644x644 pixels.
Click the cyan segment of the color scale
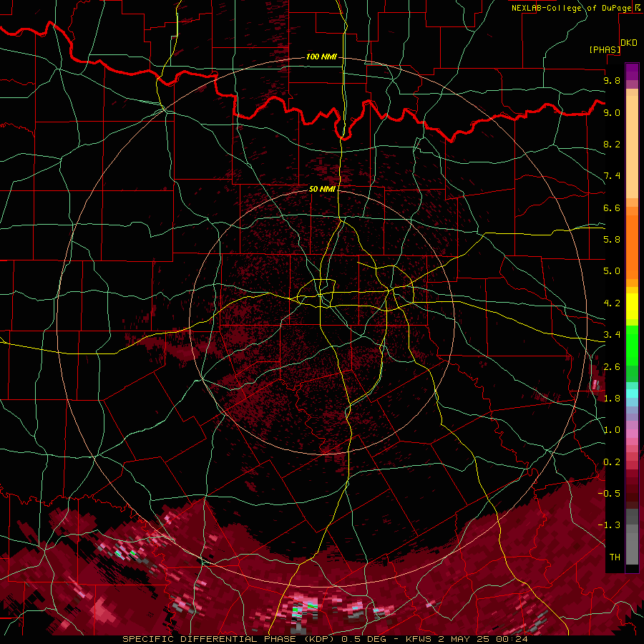tap(632, 394)
